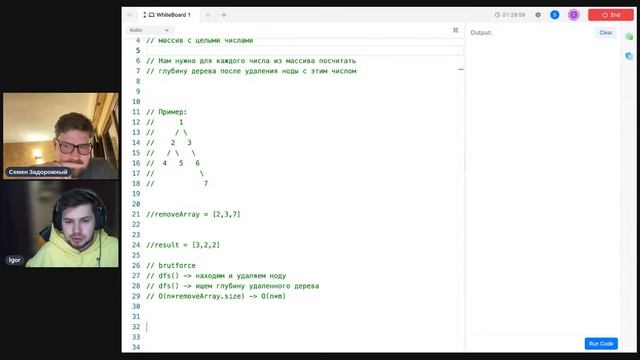The width and height of the screenshot is (640, 360).
Task: Click the blue S participant avatar
Action: [554, 15]
